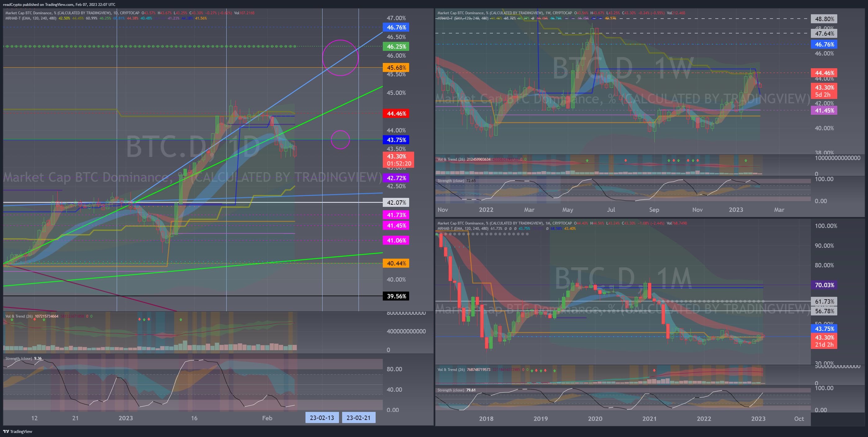The width and height of the screenshot is (868, 437).
Task: Select the small magenta circle on 43.75% line
Action: tap(340, 140)
